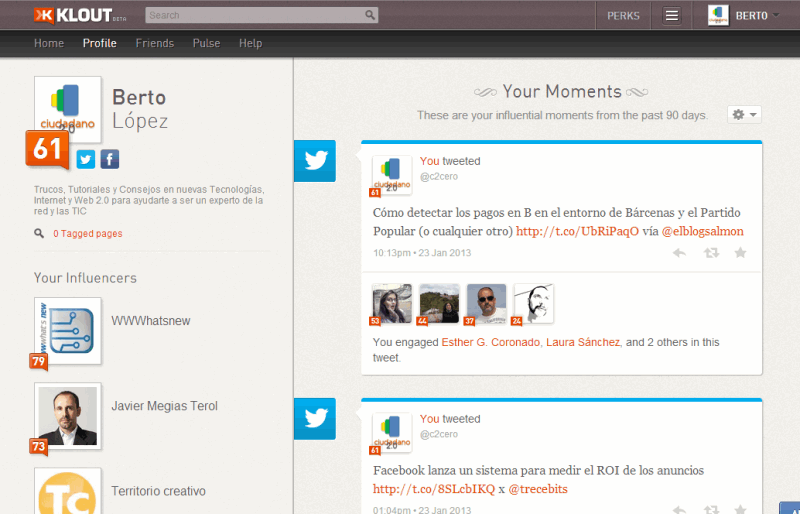Open the Profile tab
The height and width of the screenshot is (514, 800).
pyautogui.click(x=99, y=43)
